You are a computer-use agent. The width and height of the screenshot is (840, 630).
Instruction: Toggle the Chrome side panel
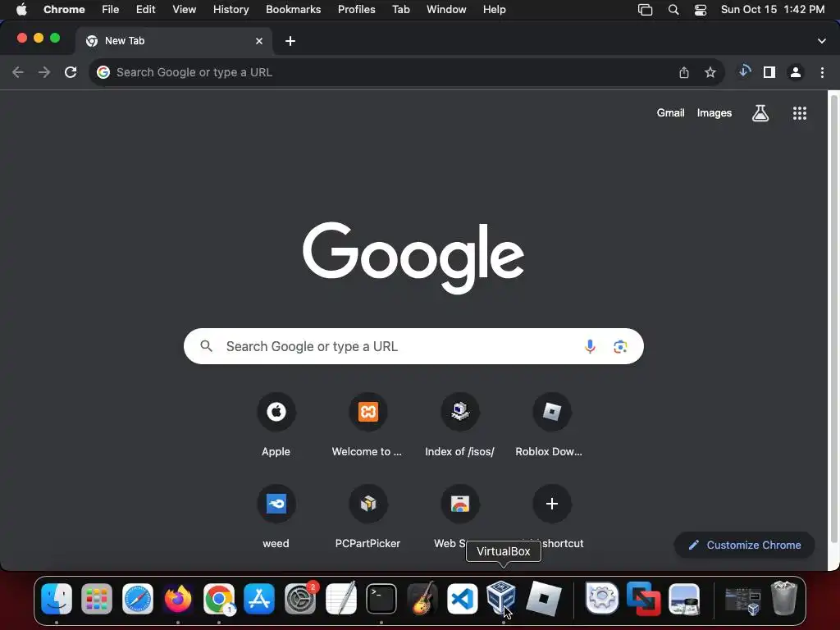coord(769,72)
